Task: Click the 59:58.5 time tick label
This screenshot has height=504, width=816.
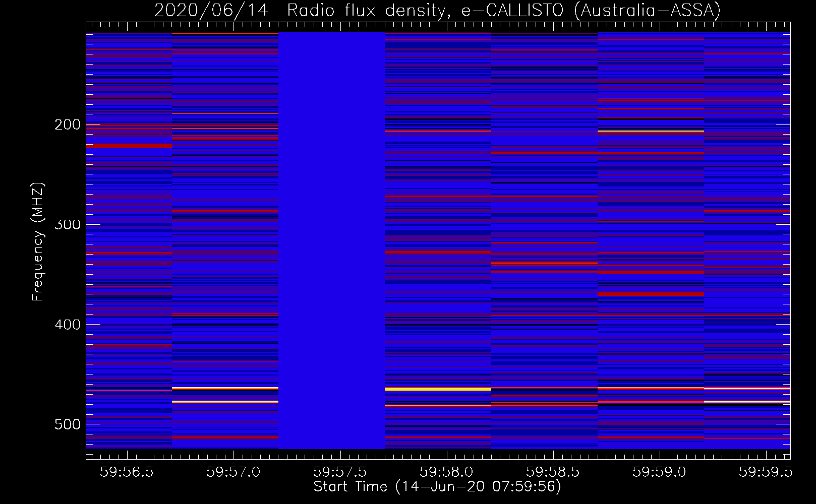Action: tap(553, 472)
